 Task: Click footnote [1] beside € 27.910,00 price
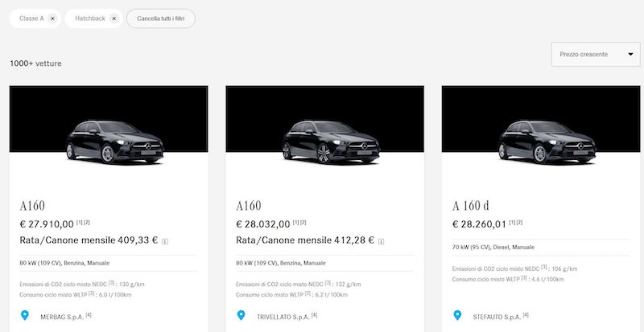coord(79,223)
